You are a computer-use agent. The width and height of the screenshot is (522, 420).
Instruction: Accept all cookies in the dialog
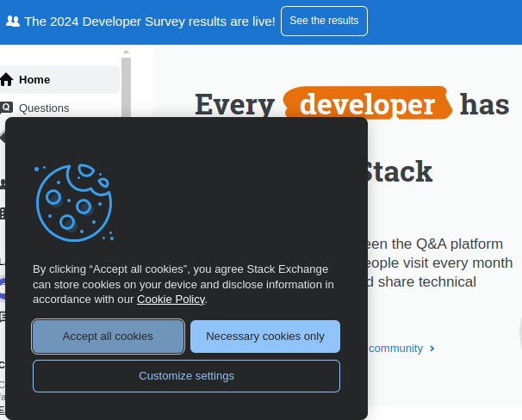(108, 337)
